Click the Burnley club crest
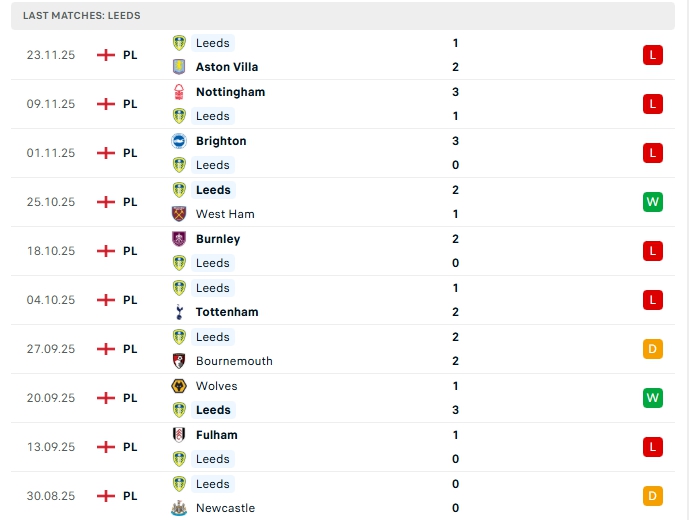The width and height of the screenshot is (689, 520). click(x=179, y=239)
